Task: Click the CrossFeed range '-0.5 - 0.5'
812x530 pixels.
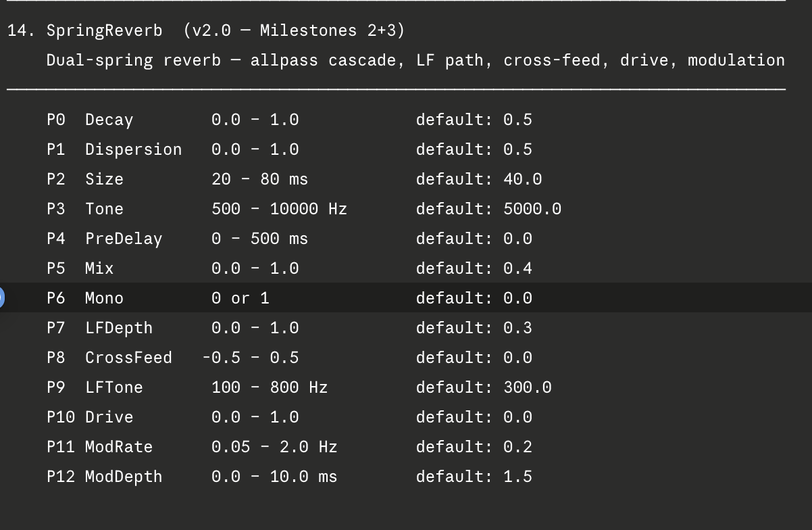Action: pyautogui.click(x=251, y=358)
